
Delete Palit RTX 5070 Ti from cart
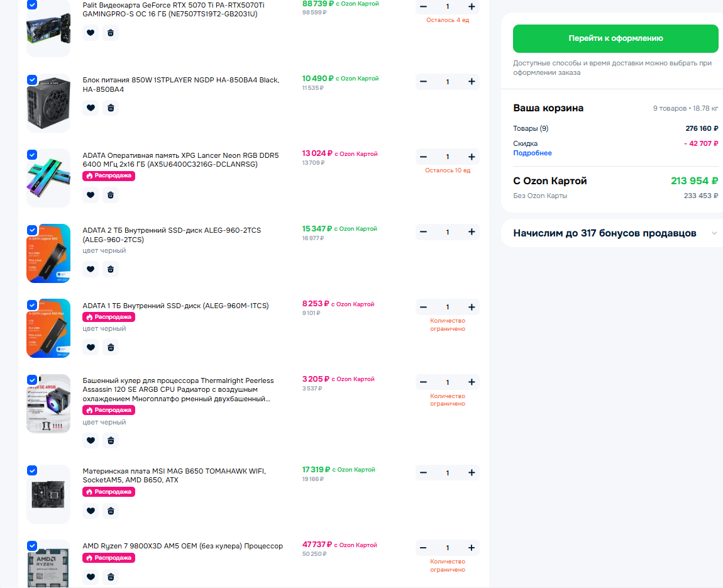pyautogui.click(x=111, y=33)
